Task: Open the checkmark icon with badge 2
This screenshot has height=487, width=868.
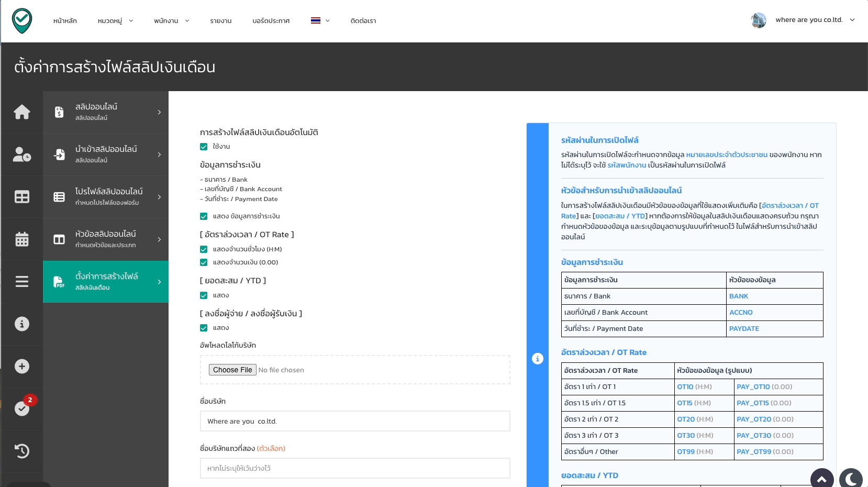Action: (x=22, y=408)
